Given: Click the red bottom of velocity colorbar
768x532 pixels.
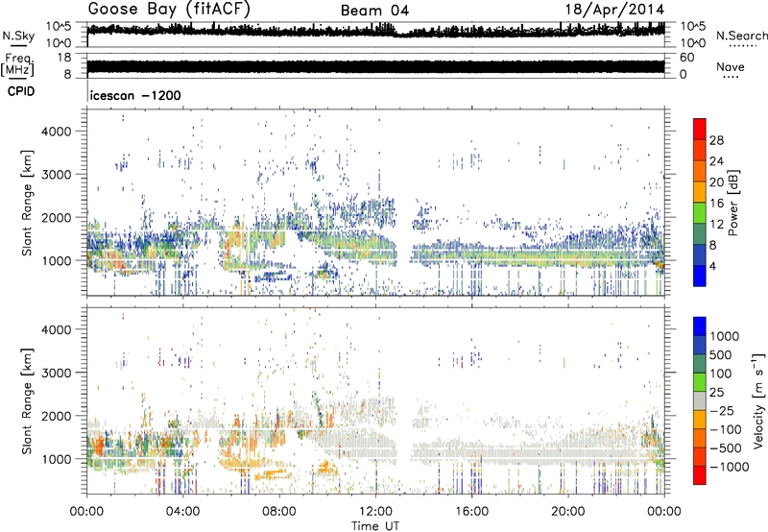Looking at the screenshot, I should 700,475.
